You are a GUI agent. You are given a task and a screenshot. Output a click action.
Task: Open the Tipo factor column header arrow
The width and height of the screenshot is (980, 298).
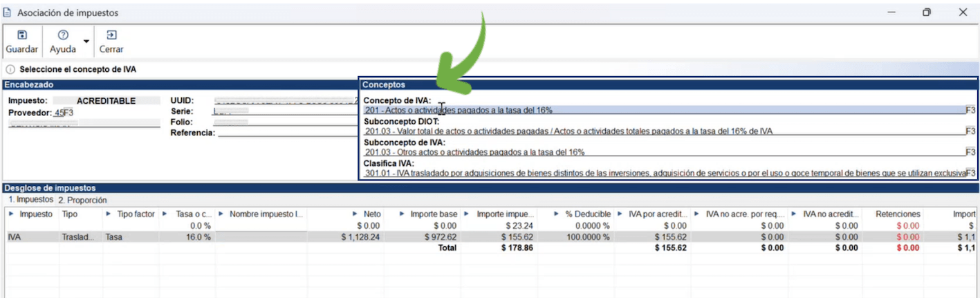click(x=109, y=214)
